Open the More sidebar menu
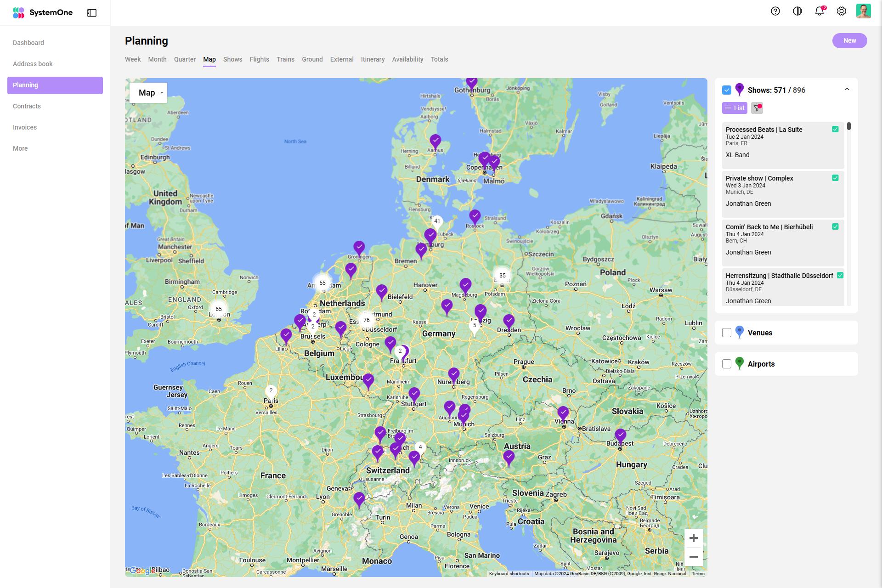 pyautogui.click(x=20, y=148)
